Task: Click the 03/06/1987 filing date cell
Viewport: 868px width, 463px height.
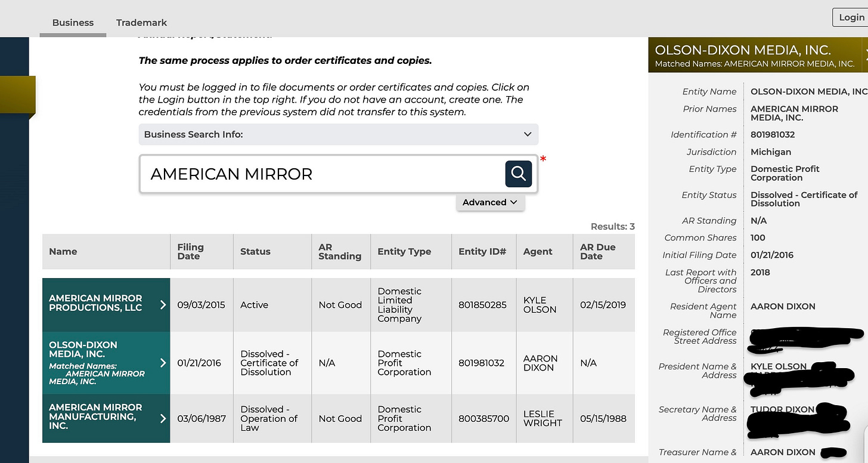Action: click(x=201, y=418)
